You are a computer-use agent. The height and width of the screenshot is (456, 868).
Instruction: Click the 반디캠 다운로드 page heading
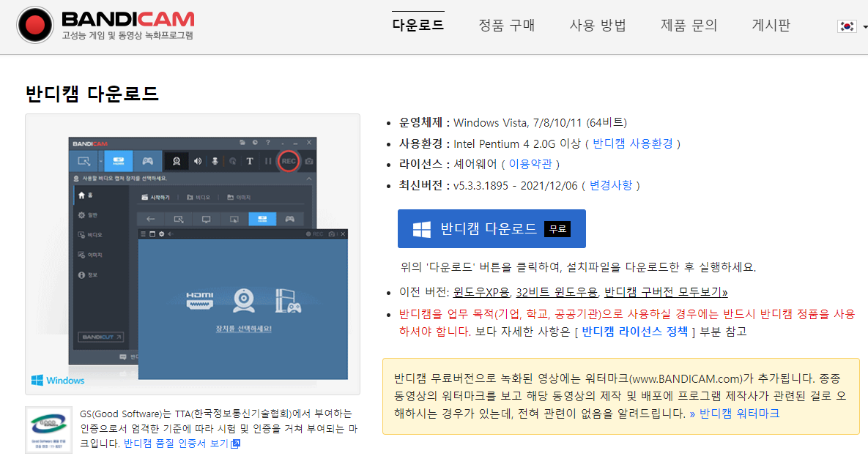92,94
